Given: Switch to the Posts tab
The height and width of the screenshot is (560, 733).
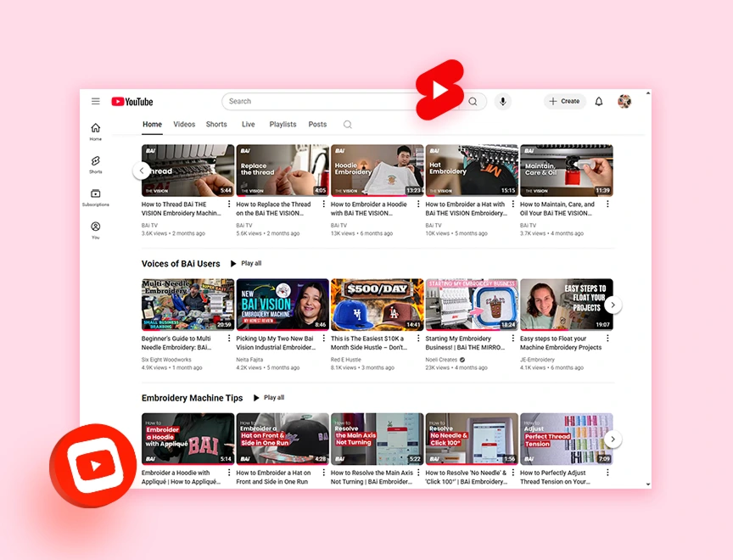Looking at the screenshot, I should 317,125.
